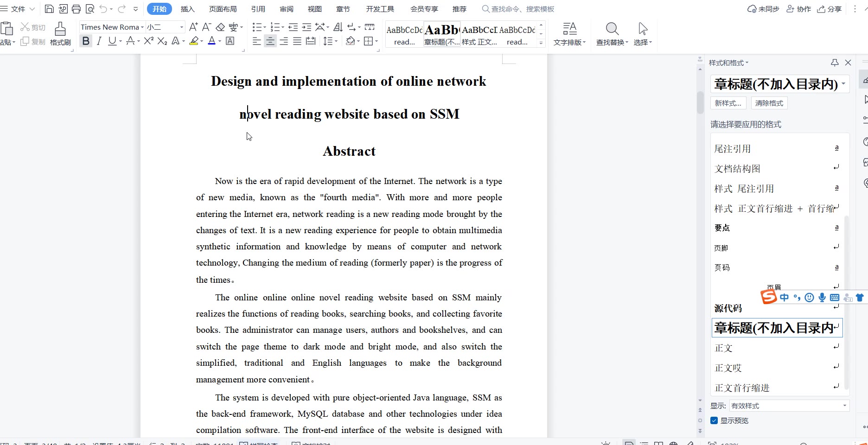The image size is (868, 445).
Task: Click the Format Painter (格式刷) brush
Action: [x=60, y=34]
